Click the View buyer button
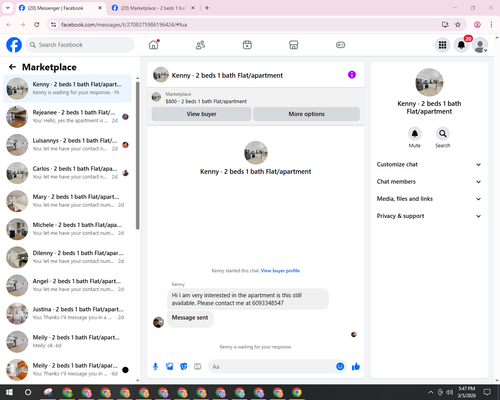This screenshot has height=400, width=500. (201, 114)
